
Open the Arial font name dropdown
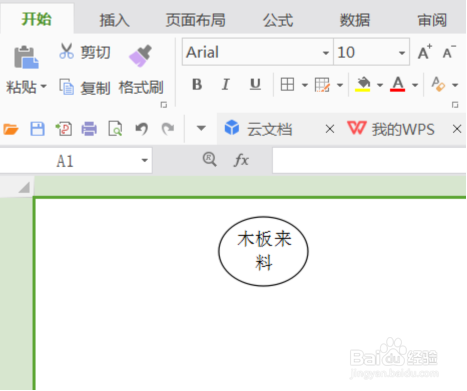326,53
